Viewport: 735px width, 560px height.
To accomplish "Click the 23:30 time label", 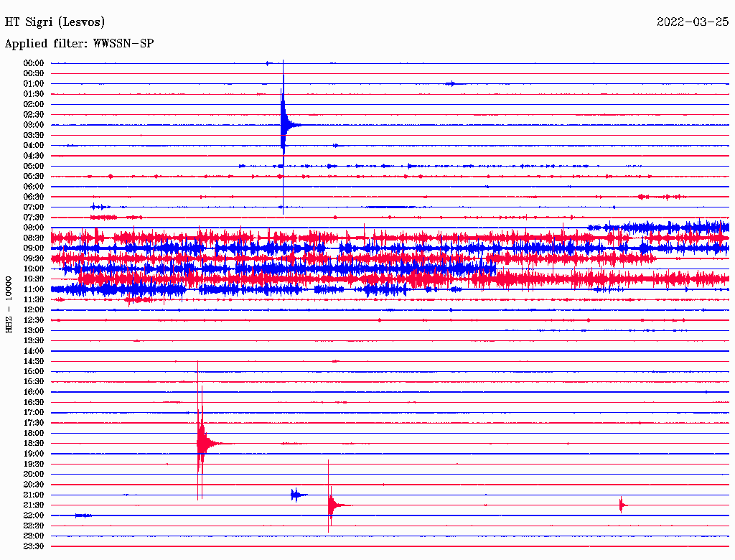I will point(34,546).
